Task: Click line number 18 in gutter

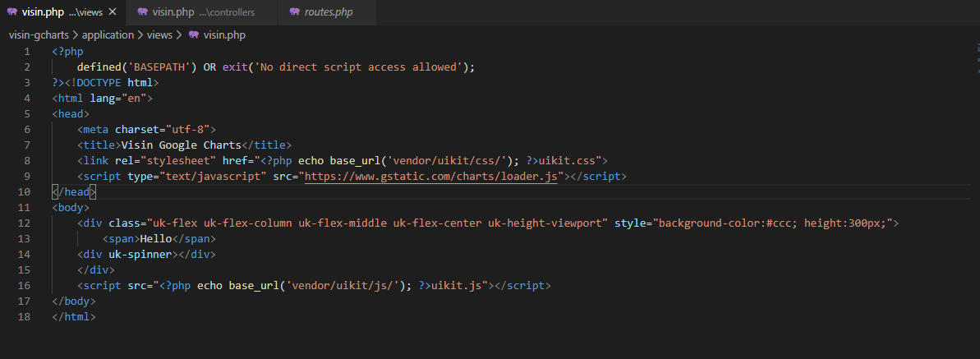Action: tap(24, 317)
